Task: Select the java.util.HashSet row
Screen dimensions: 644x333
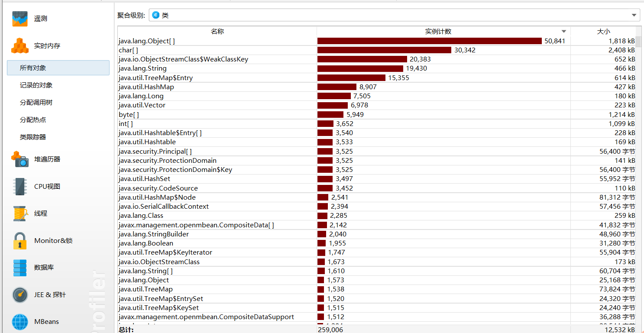Action: coord(377,179)
